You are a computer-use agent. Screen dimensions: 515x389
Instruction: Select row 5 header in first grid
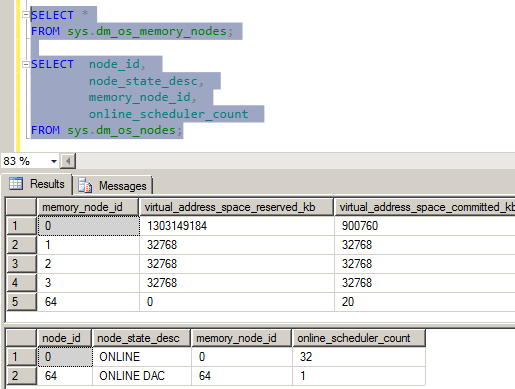(x=21, y=302)
